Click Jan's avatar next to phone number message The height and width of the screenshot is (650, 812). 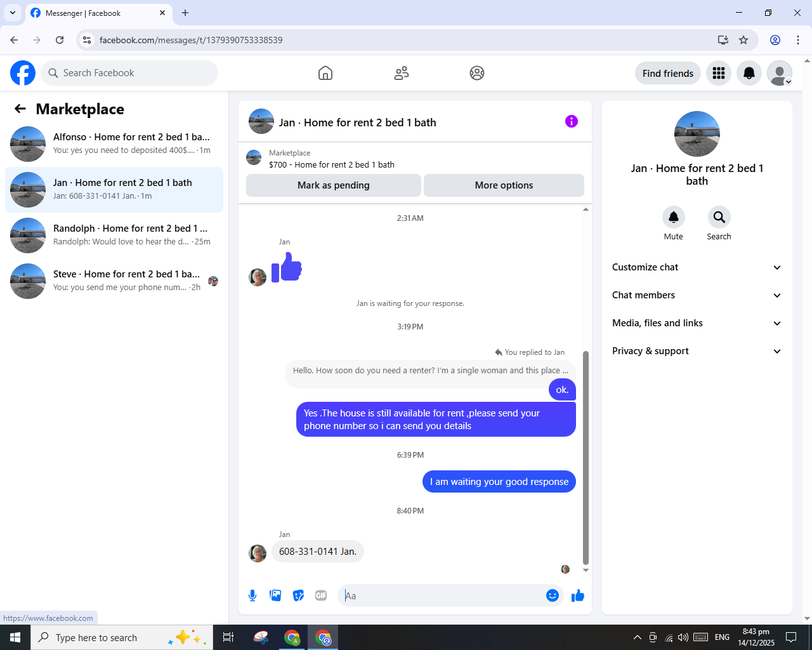click(258, 553)
